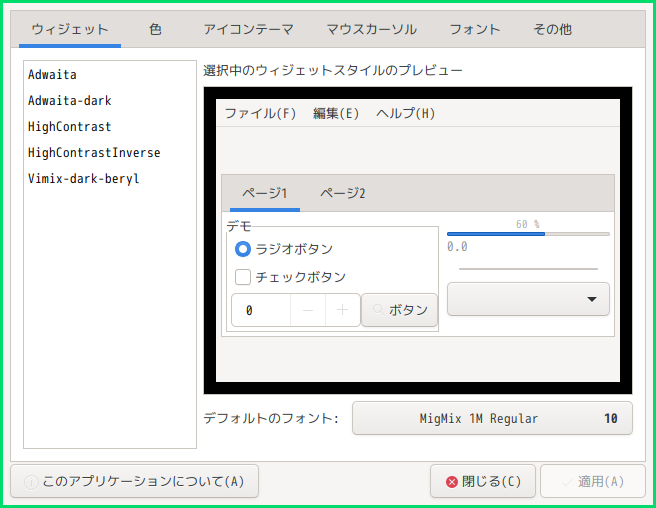The image size is (656, 508).
Task: Click the horizontal slider below 0.0
Action: pyautogui.click(x=528, y=269)
